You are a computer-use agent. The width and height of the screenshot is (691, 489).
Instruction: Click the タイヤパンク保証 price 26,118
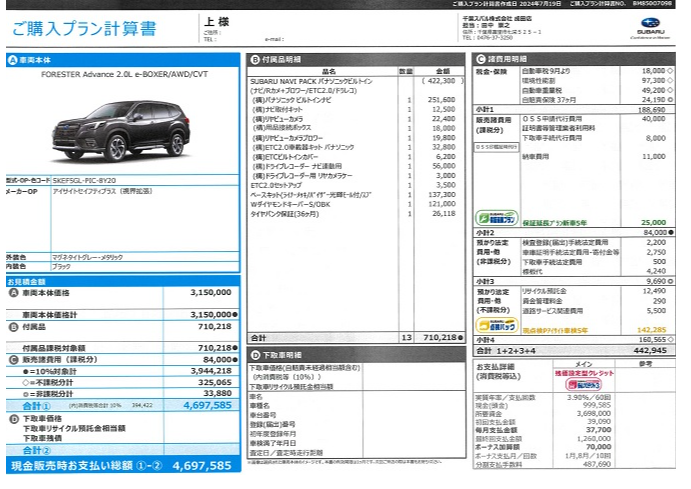(x=444, y=214)
